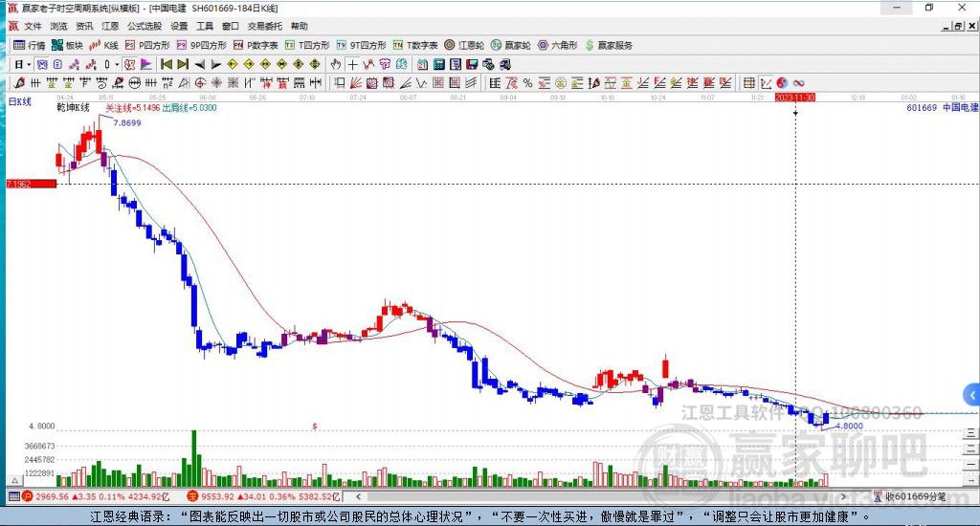The height and width of the screenshot is (526, 980).
Task: Open the P四方形 tool
Action: 147,45
